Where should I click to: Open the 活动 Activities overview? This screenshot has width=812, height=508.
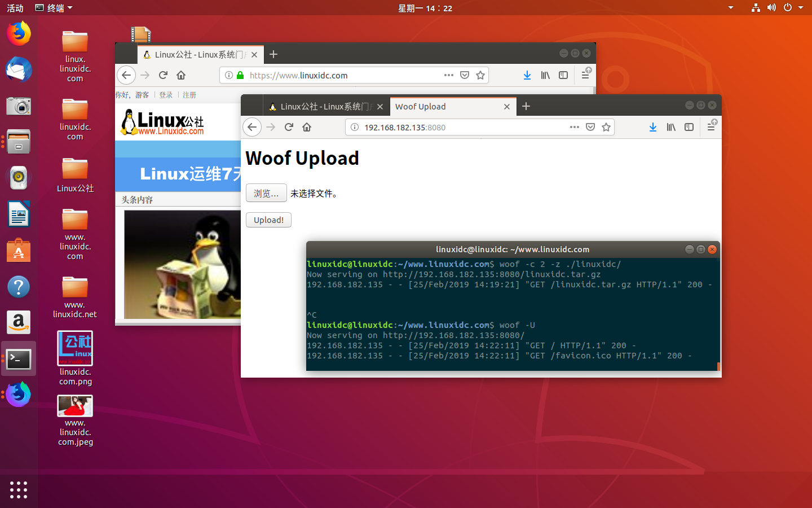(14, 8)
